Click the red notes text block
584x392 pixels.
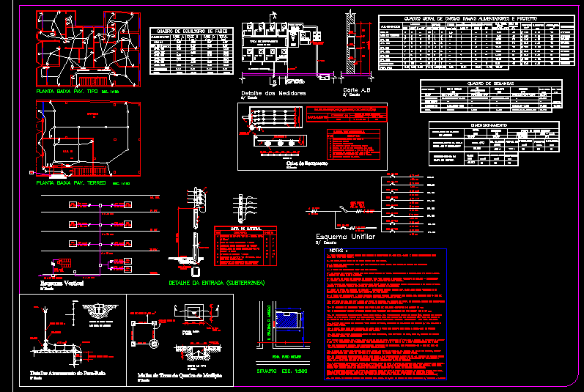point(385,317)
